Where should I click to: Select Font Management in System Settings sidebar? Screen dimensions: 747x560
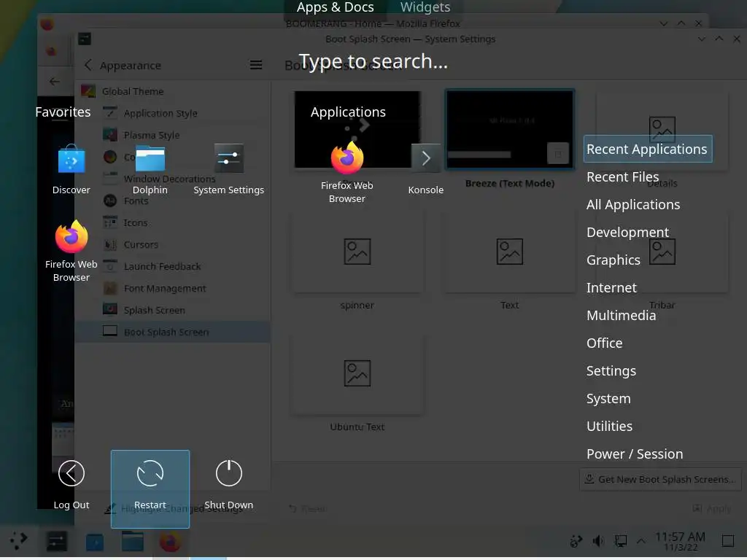(x=172, y=288)
